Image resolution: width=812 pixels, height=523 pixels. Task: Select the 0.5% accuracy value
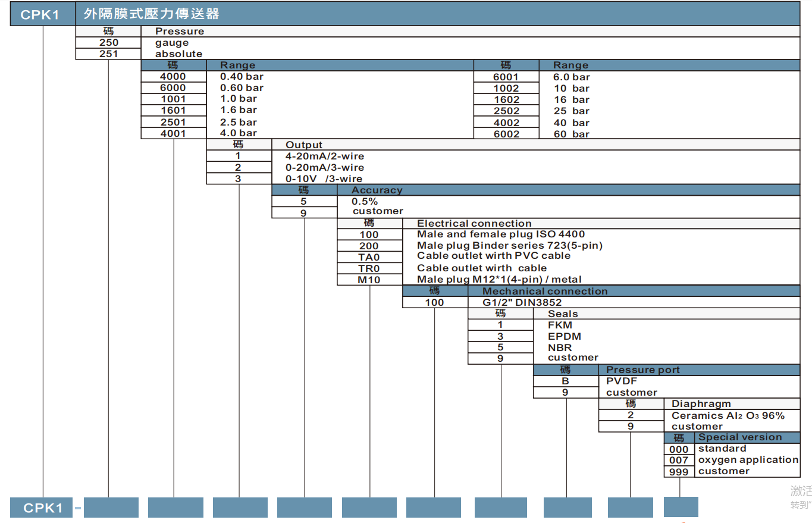click(x=365, y=201)
